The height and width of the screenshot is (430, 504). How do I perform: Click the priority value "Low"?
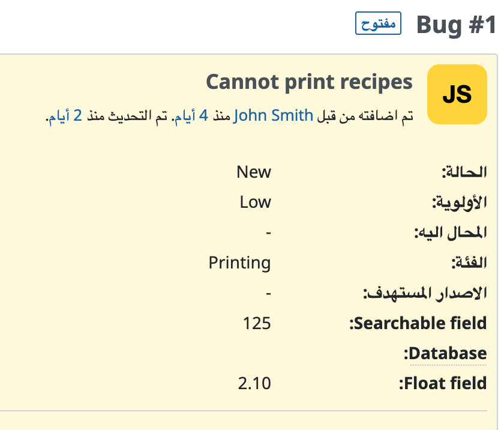point(256,202)
